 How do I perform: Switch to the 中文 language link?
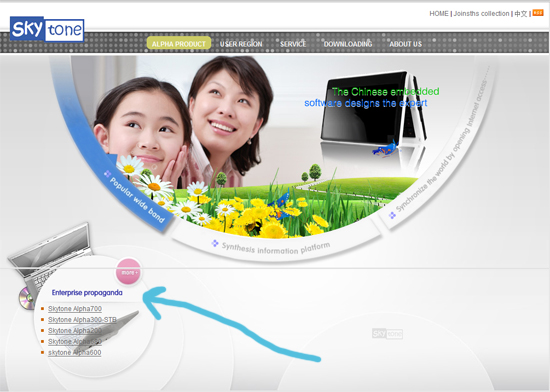(x=521, y=14)
